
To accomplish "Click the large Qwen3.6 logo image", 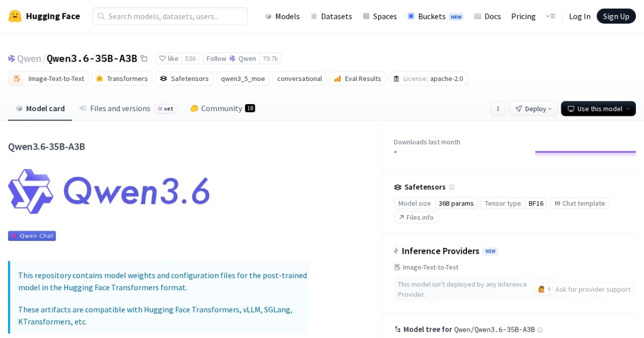I will (109, 192).
